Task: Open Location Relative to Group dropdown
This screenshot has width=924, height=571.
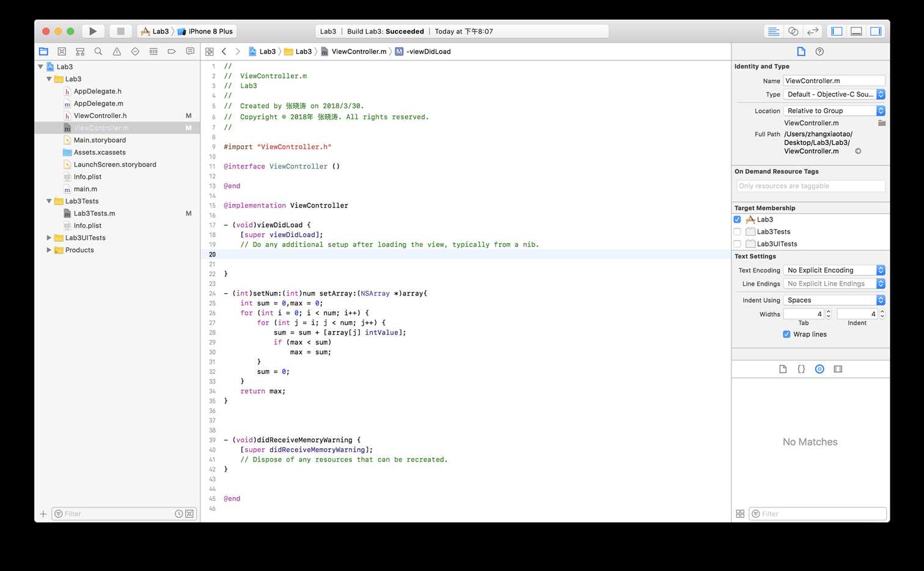Action: [x=834, y=111]
